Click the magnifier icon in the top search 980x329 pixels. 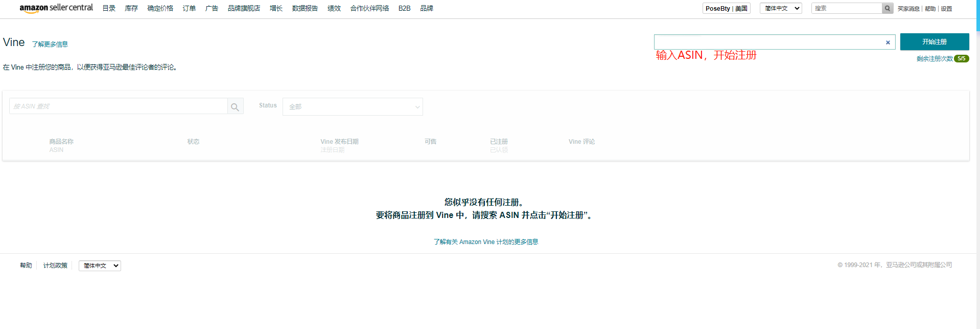[x=888, y=8]
